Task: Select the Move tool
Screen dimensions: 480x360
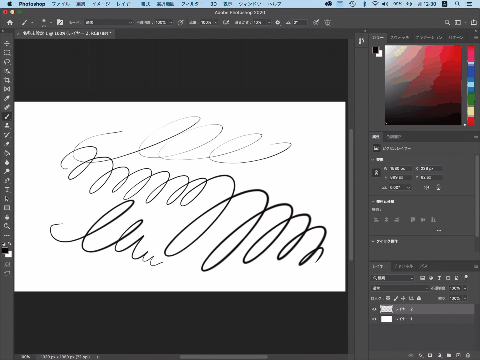Action: pyautogui.click(x=7, y=44)
